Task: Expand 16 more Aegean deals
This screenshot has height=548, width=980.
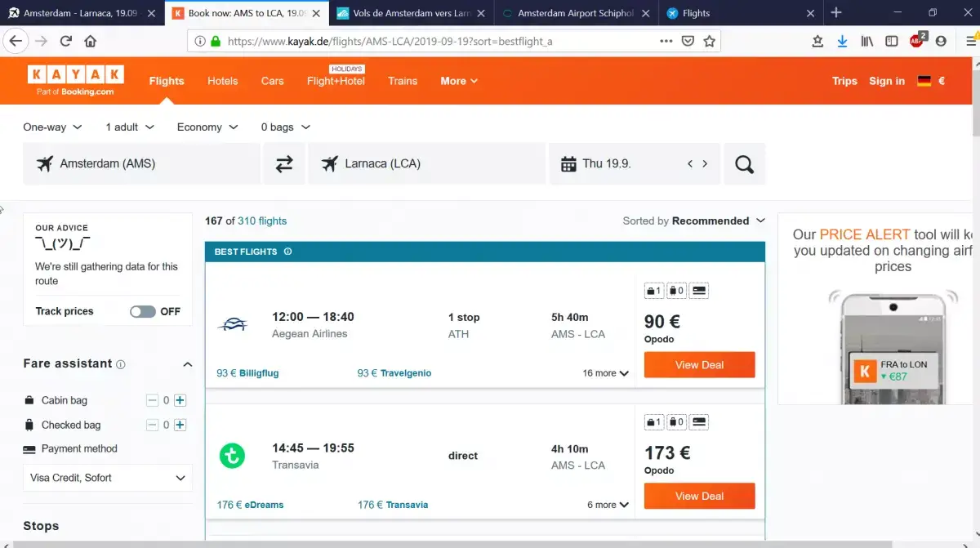Action: click(x=605, y=373)
